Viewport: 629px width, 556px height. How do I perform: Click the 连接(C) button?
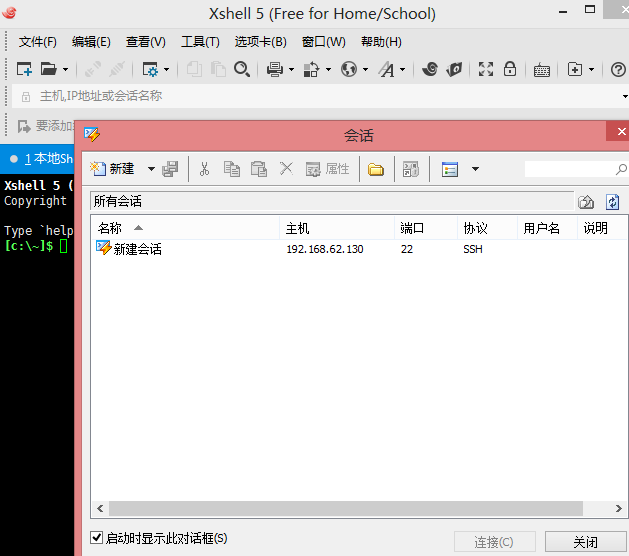tap(495, 542)
